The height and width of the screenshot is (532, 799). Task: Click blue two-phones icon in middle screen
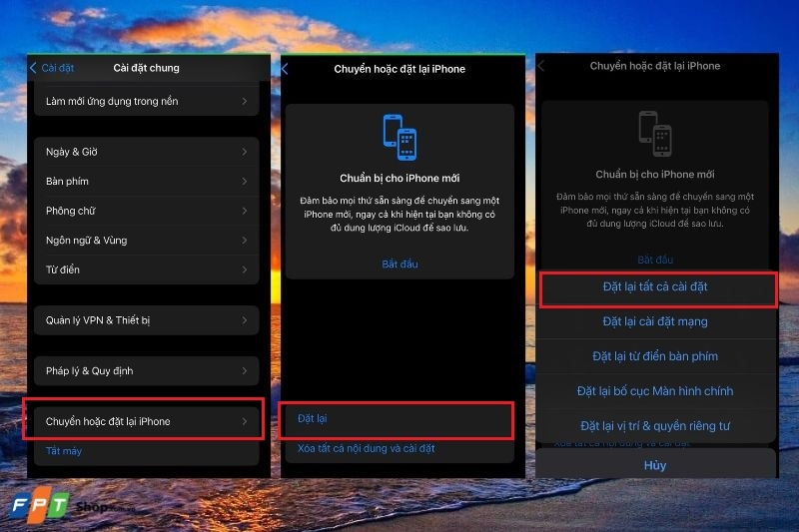coord(400,137)
